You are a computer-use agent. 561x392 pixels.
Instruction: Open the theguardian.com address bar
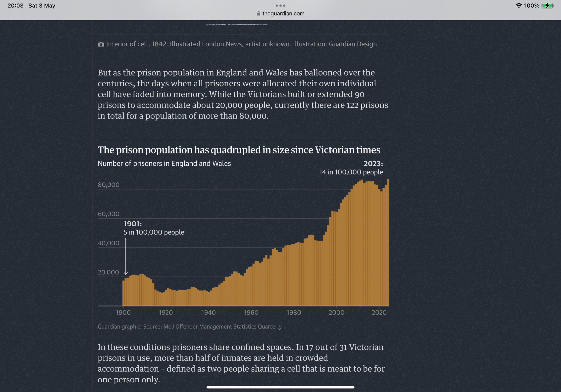point(283,14)
